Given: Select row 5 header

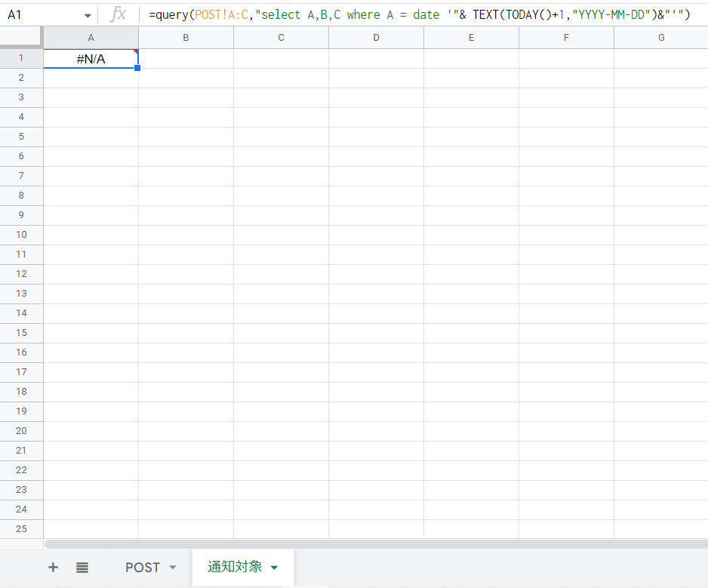Looking at the screenshot, I should point(21,137).
